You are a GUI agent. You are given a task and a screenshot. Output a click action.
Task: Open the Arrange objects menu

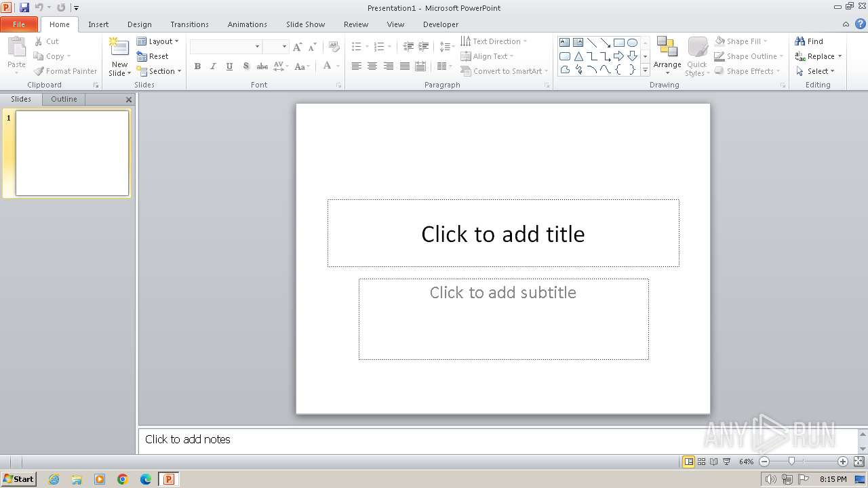[x=667, y=56]
